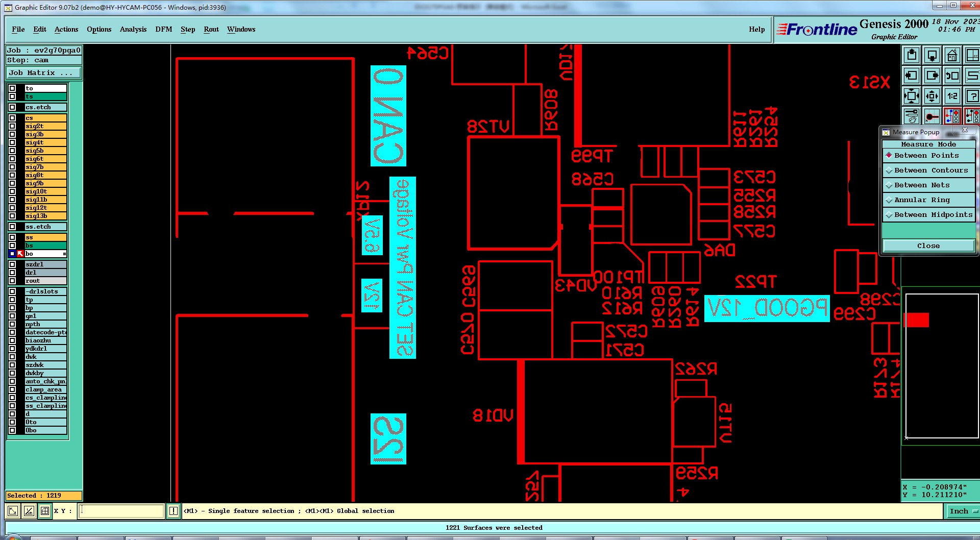
Task: Click the angle coordinate mode icon
Action: 29,510
